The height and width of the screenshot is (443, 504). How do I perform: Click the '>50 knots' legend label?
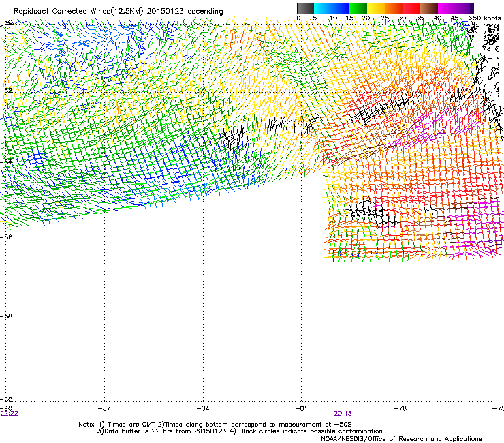(x=484, y=18)
